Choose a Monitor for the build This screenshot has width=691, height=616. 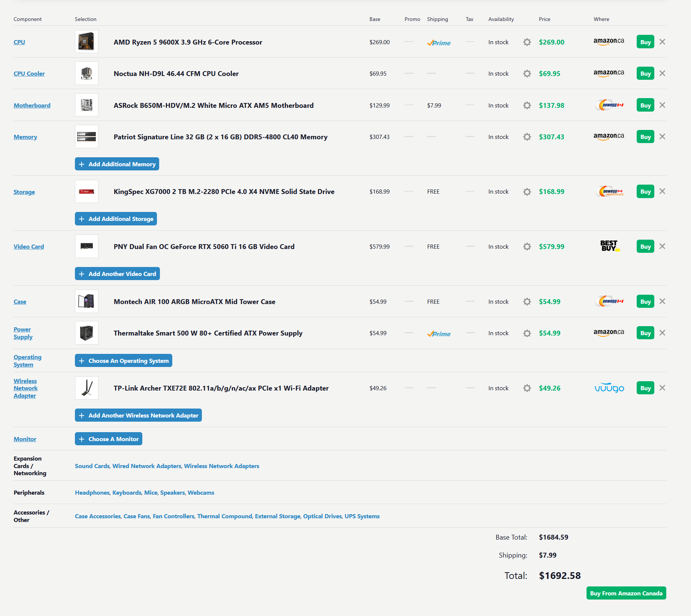(x=109, y=439)
